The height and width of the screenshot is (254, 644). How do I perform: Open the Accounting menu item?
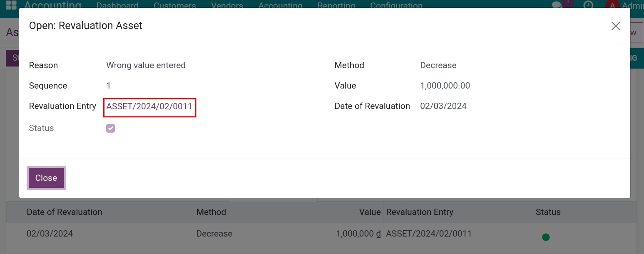280,5
